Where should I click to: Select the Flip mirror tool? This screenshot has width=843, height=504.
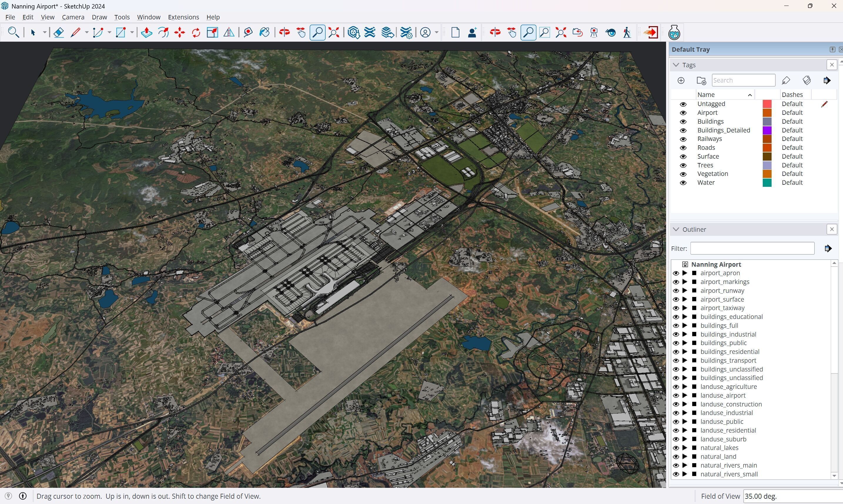point(229,32)
